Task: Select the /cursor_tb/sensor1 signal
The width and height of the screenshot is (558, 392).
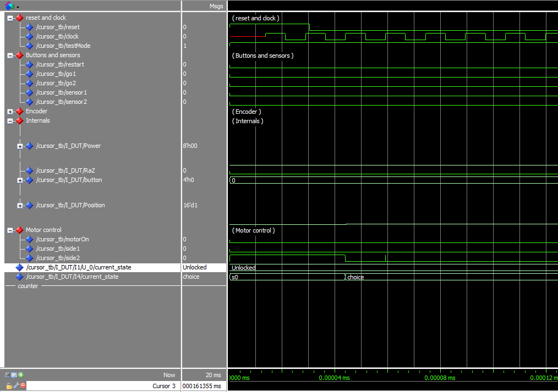Action: 61,93
